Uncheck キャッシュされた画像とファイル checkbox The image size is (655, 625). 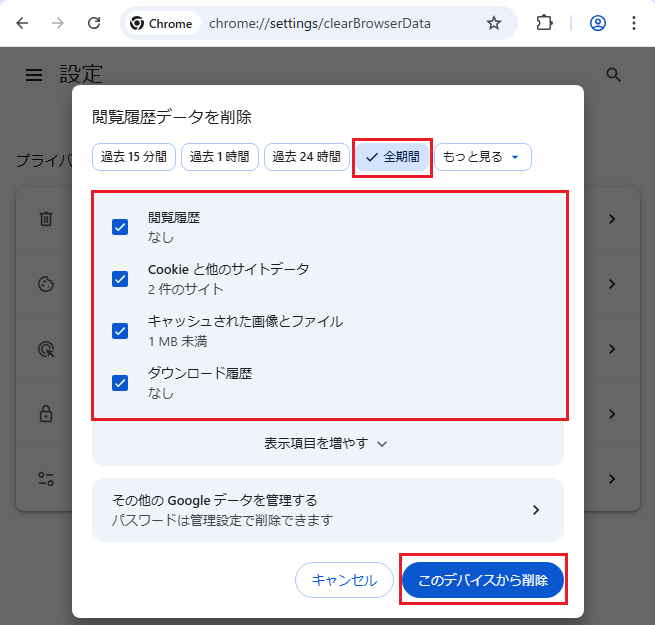tap(120, 331)
